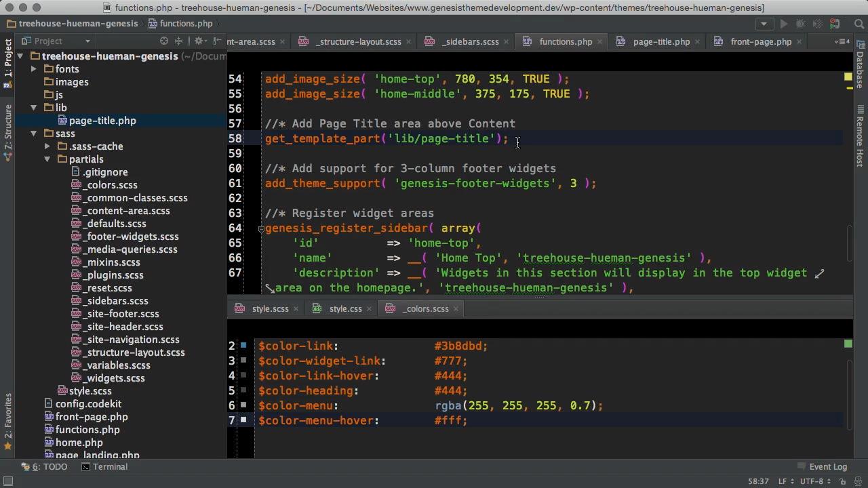Click the Hector inspector icon in status bar
This screenshot has height=488, width=868.
click(x=858, y=481)
